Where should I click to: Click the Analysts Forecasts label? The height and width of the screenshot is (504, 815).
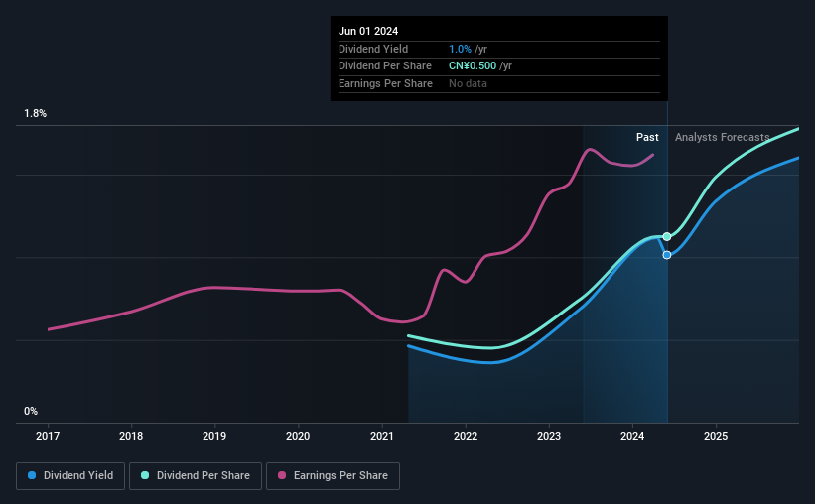(722, 137)
